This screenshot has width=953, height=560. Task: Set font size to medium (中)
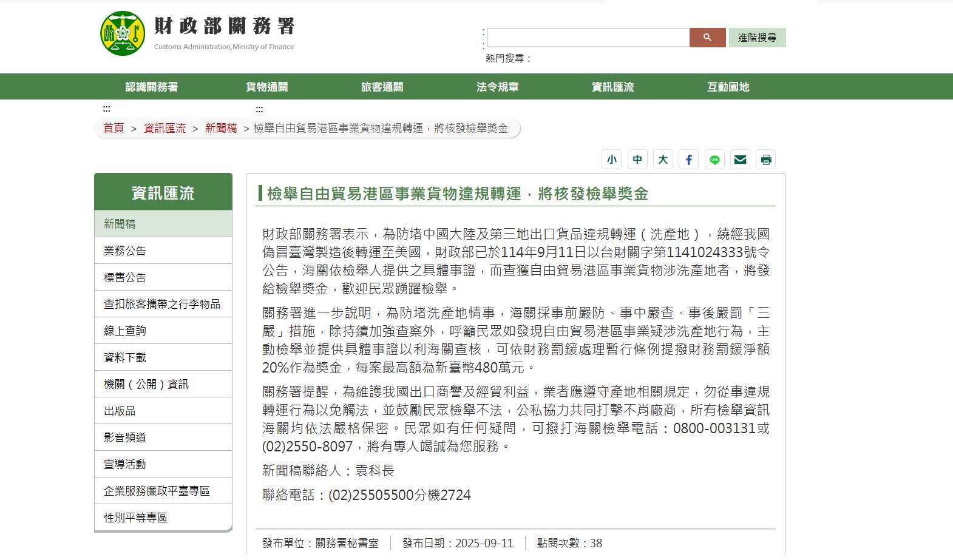click(637, 160)
